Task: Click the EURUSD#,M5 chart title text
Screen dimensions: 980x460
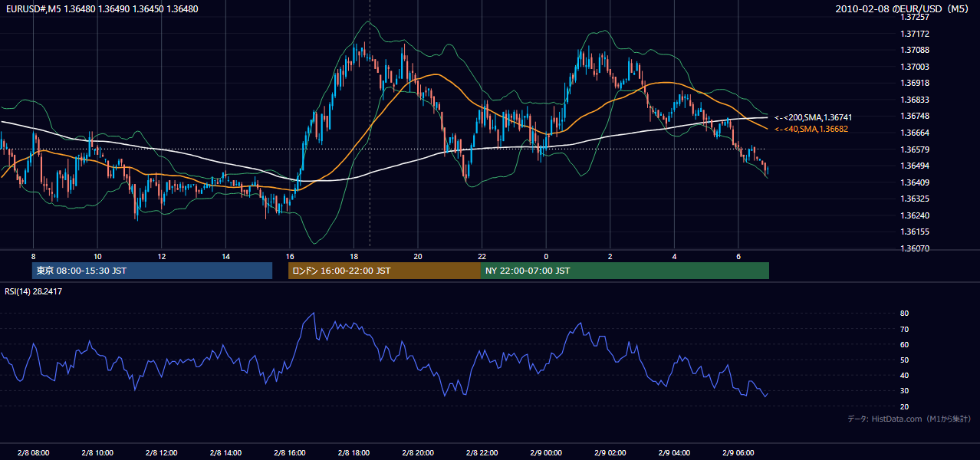Action: point(100,9)
